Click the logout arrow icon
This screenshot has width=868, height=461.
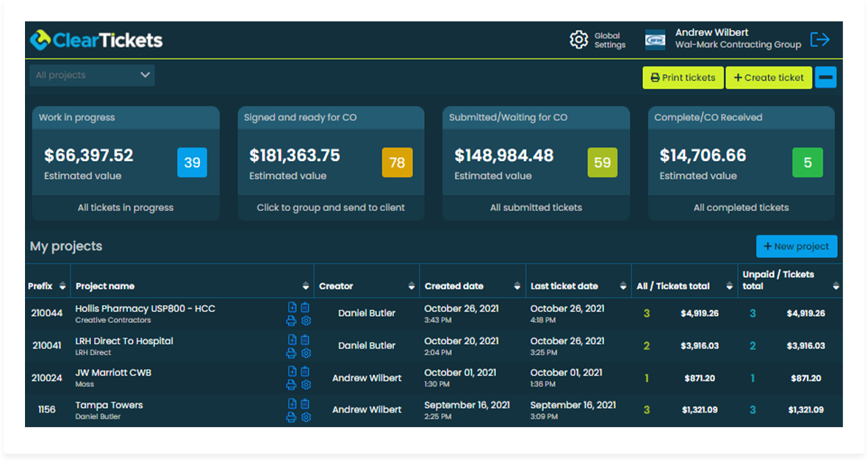819,40
